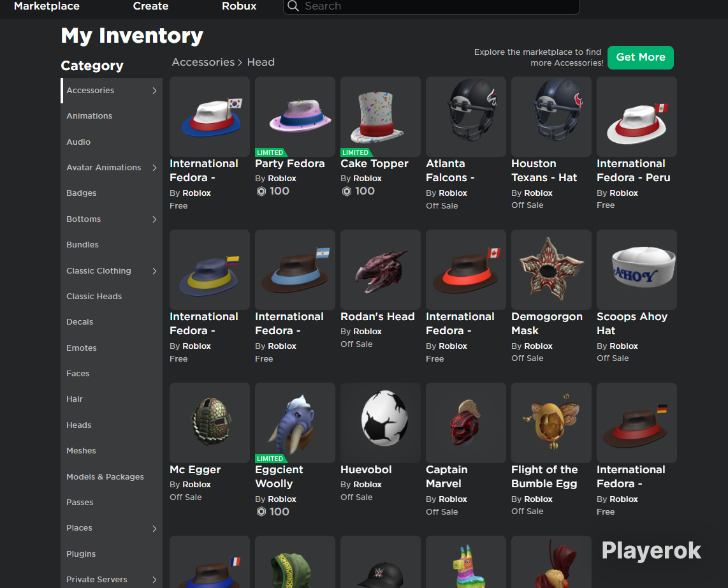Select the Faces category

(x=78, y=374)
